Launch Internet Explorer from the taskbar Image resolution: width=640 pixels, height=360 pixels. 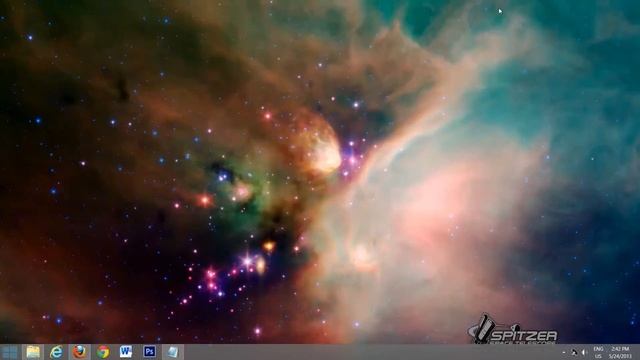[x=56, y=352]
